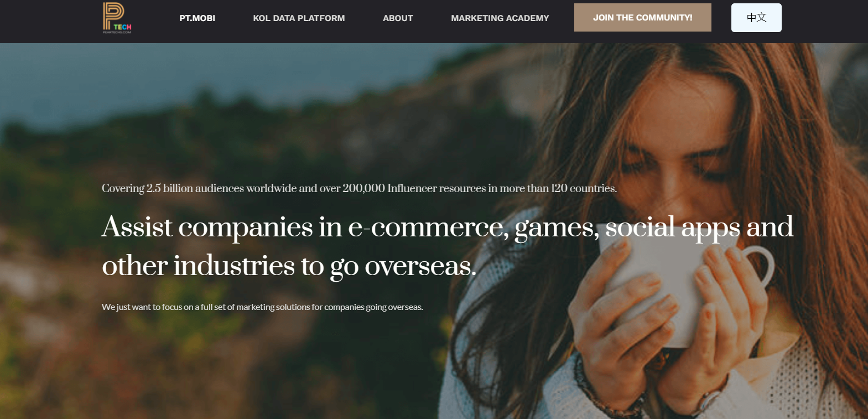868x419 pixels.
Task: Open KOL DATA PLATFORM in navigation
Action: pos(299,18)
